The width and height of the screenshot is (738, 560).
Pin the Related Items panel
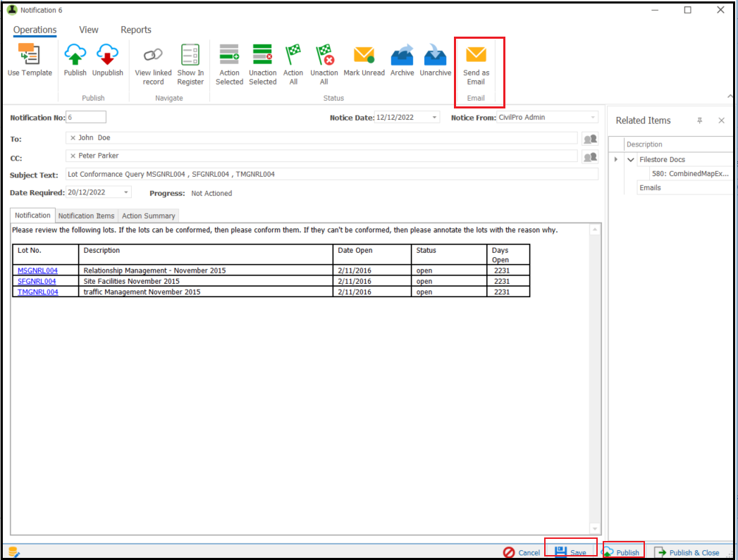pyautogui.click(x=700, y=120)
